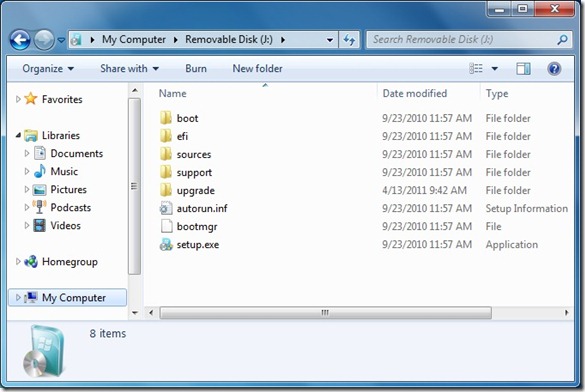
Task: Select the support folder icon
Action: pos(166,172)
